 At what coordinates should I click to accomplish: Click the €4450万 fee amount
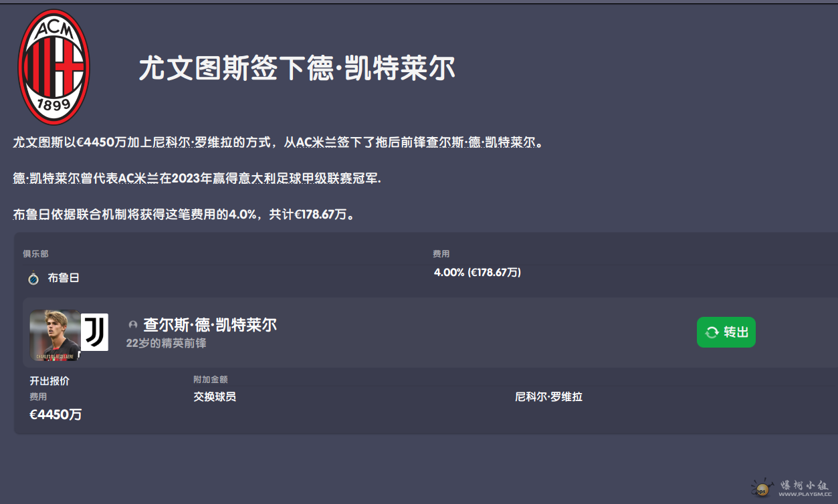pyautogui.click(x=56, y=414)
